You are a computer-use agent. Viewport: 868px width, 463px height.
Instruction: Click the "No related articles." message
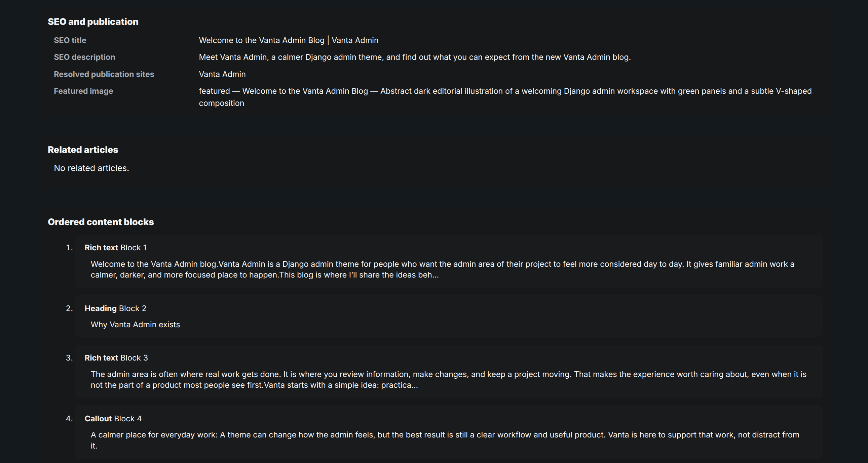(x=91, y=168)
